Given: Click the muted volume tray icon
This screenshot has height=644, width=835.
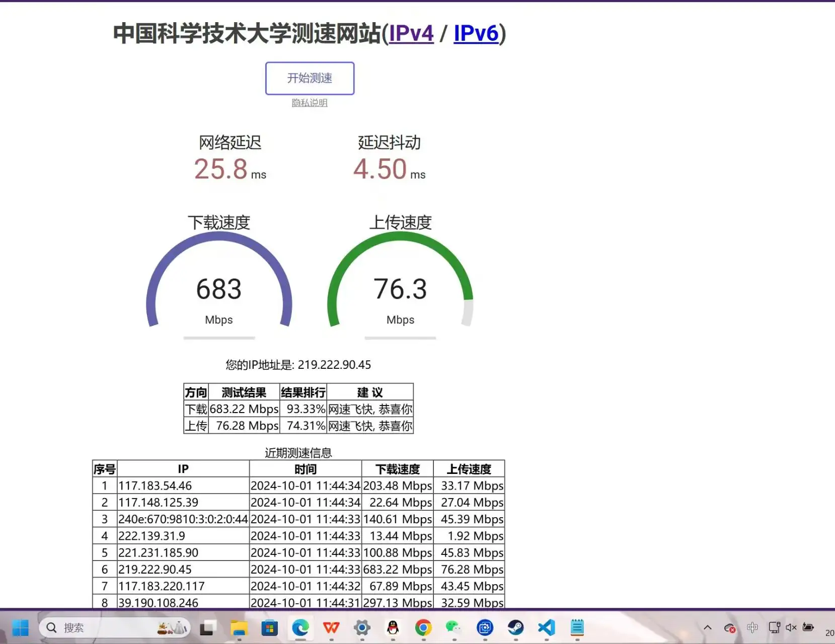Looking at the screenshot, I should [x=791, y=628].
